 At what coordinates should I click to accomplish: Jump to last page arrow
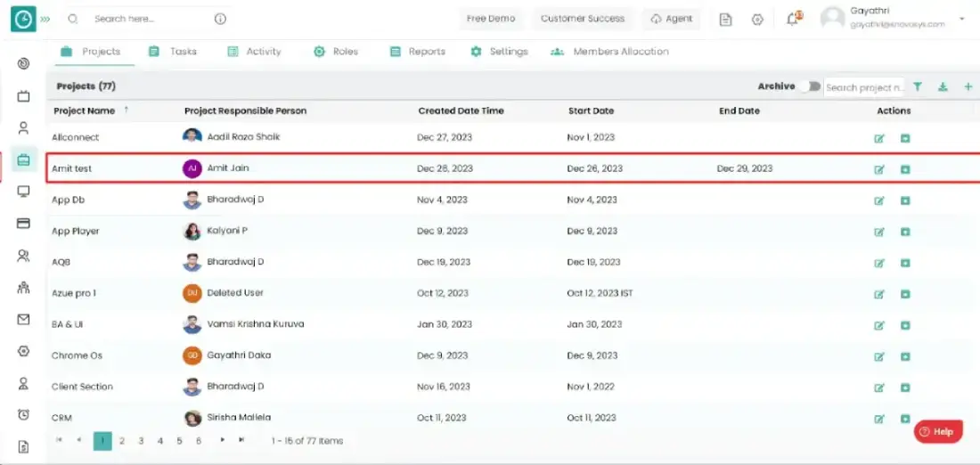click(x=241, y=440)
